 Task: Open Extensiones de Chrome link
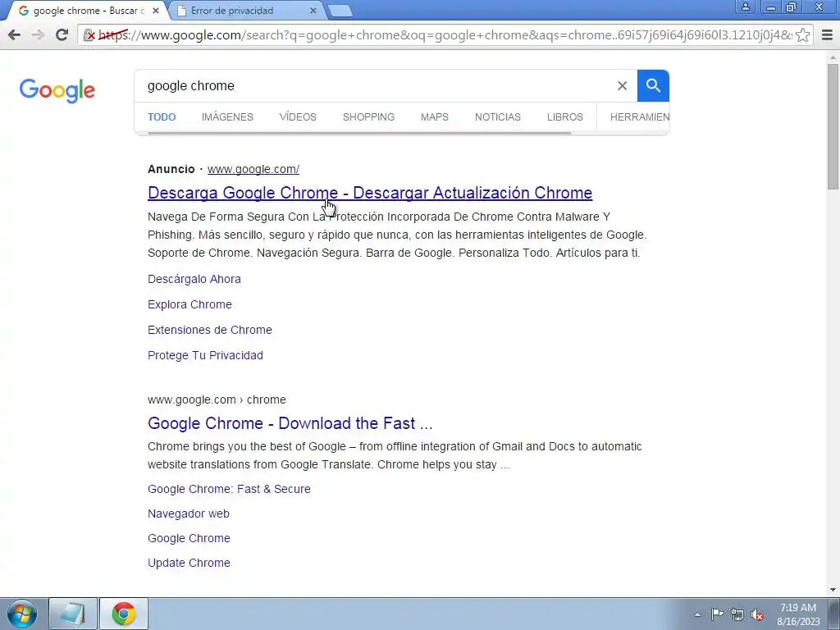[x=210, y=330]
